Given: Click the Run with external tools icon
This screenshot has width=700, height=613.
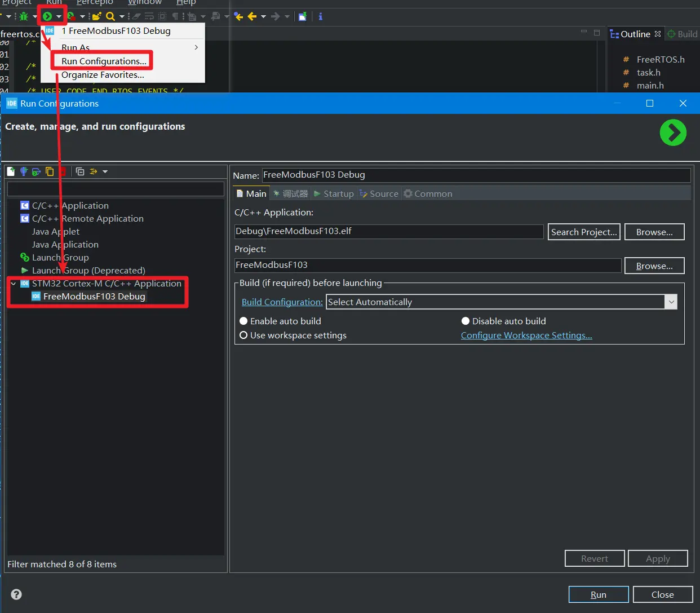Looking at the screenshot, I should click(71, 16).
